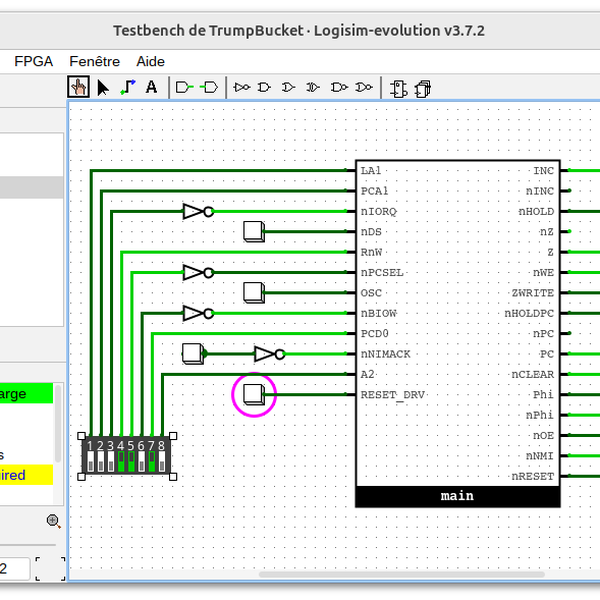
Task: Click the NOT gate feeding nNIMACK
Action: pos(269,354)
